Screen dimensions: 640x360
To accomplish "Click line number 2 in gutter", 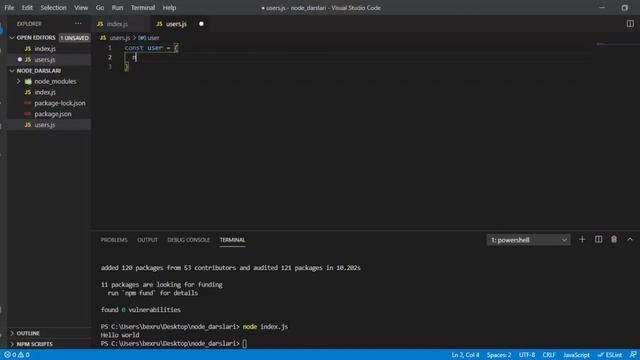I will pyautogui.click(x=110, y=57).
